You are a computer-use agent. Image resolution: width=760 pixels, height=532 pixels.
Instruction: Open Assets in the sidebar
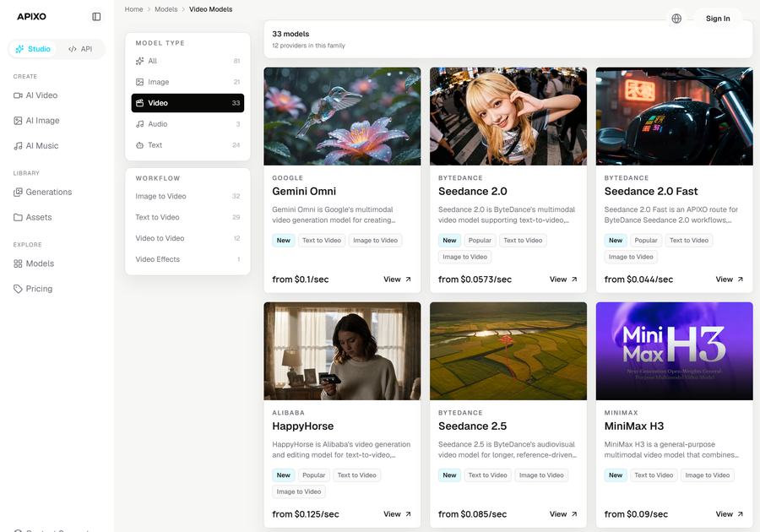tap(57, 218)
